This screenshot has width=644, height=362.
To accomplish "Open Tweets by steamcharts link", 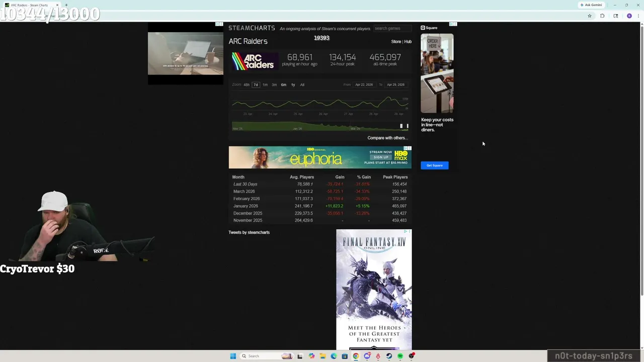I will [x=249, y=232].
